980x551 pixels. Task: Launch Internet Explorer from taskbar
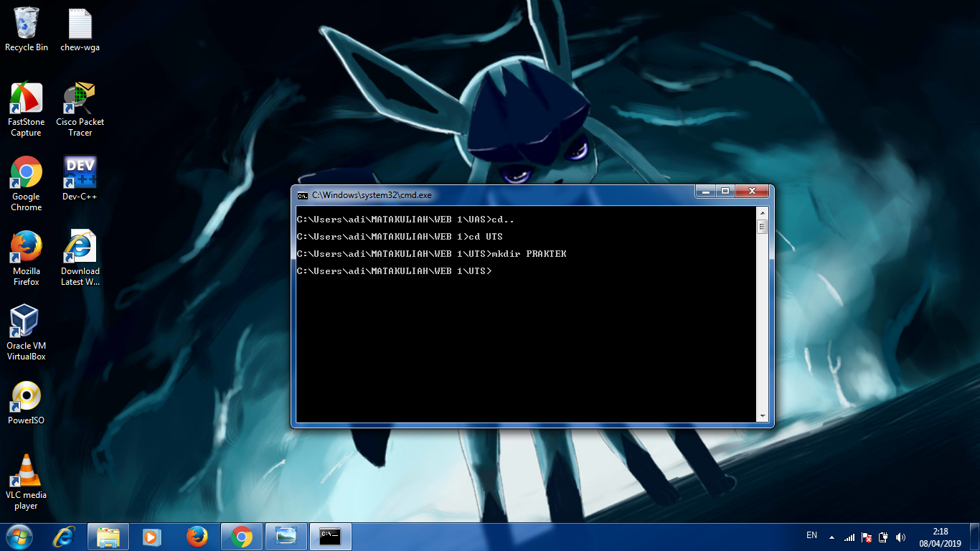click(64, 537)
